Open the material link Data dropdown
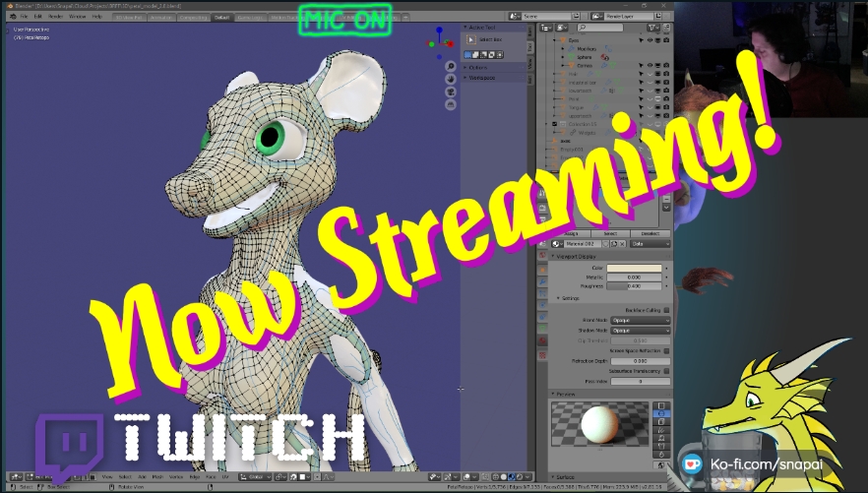868x493 pixels. pyautogui.click(x=651, y=244)
